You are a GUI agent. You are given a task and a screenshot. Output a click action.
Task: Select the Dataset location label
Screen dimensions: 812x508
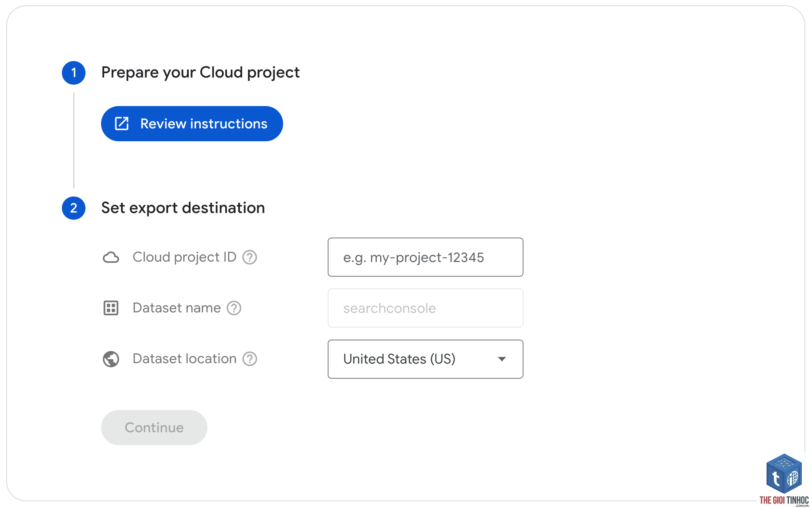click(x=184, y=359)
